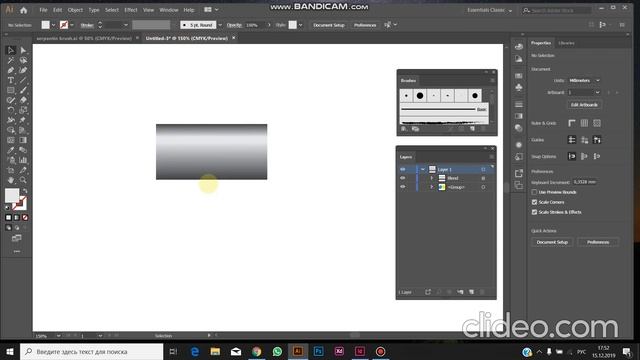Show grid icon in Ruler & Grid

click(x=584, y=123)
